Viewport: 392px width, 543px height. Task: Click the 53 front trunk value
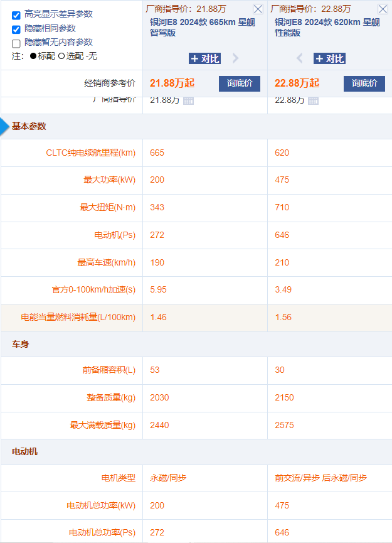155,370
